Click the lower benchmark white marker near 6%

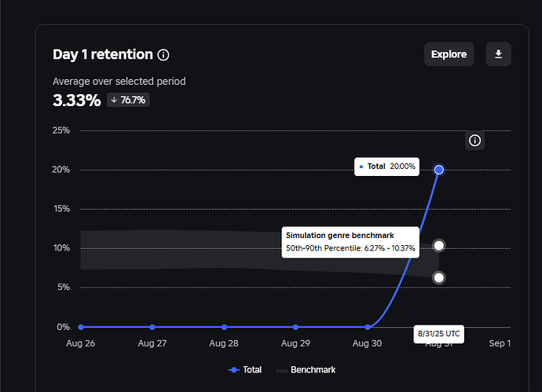coord(438,277)
